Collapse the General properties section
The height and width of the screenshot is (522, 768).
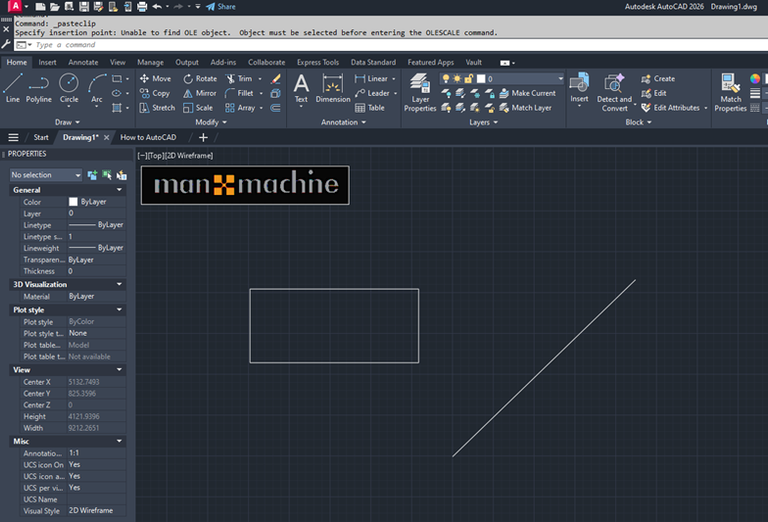119,190
